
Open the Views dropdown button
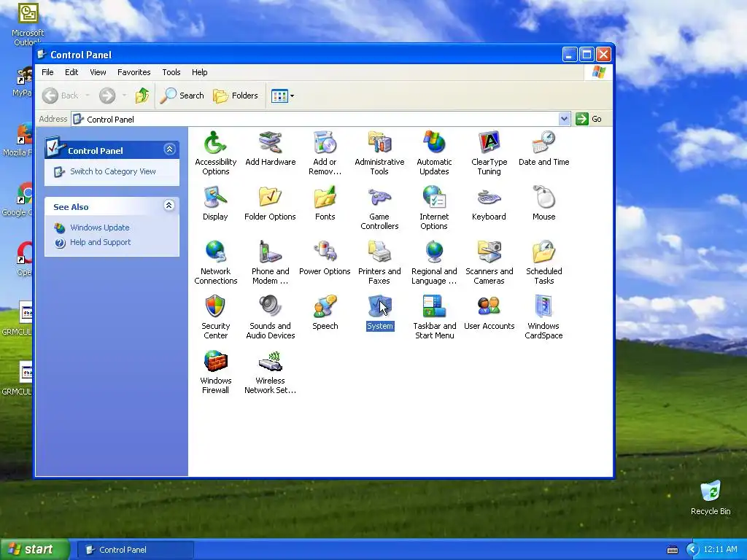point(282,96)
